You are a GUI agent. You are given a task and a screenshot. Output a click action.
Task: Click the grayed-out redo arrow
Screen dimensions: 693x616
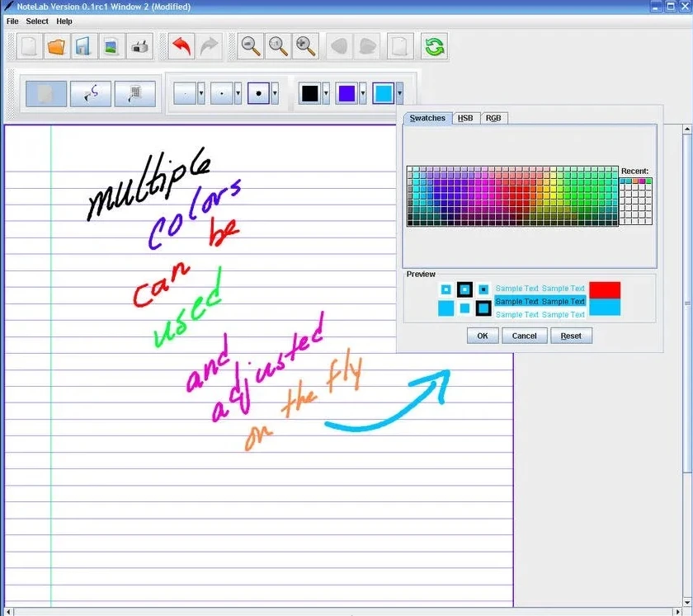pos(209,46)
